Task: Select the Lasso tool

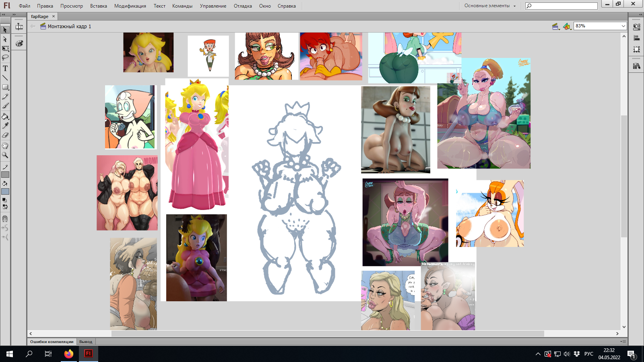Action: tap(5, 58)
